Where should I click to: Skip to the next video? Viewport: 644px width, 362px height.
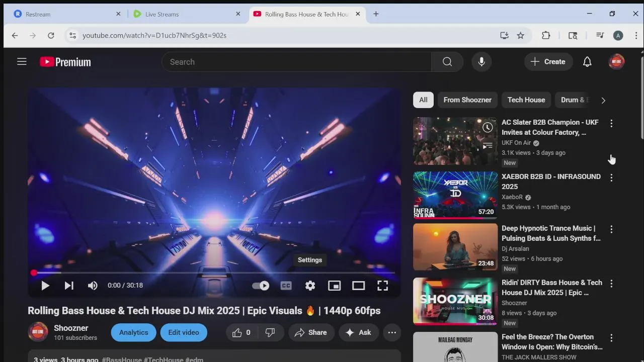tap(69, 286)
